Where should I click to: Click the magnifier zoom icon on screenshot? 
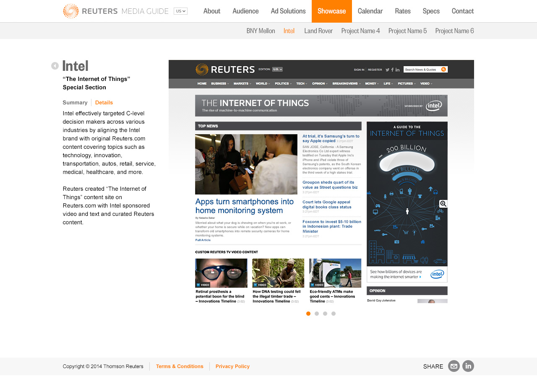(x=443, y=204)
